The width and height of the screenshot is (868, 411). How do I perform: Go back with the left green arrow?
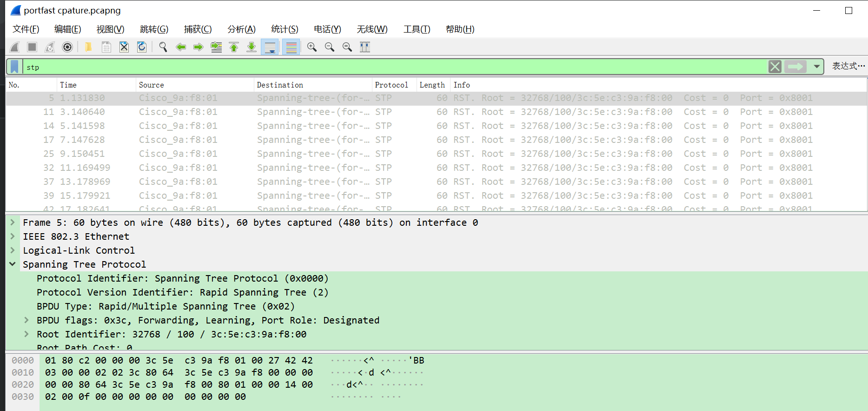[181, 47]
